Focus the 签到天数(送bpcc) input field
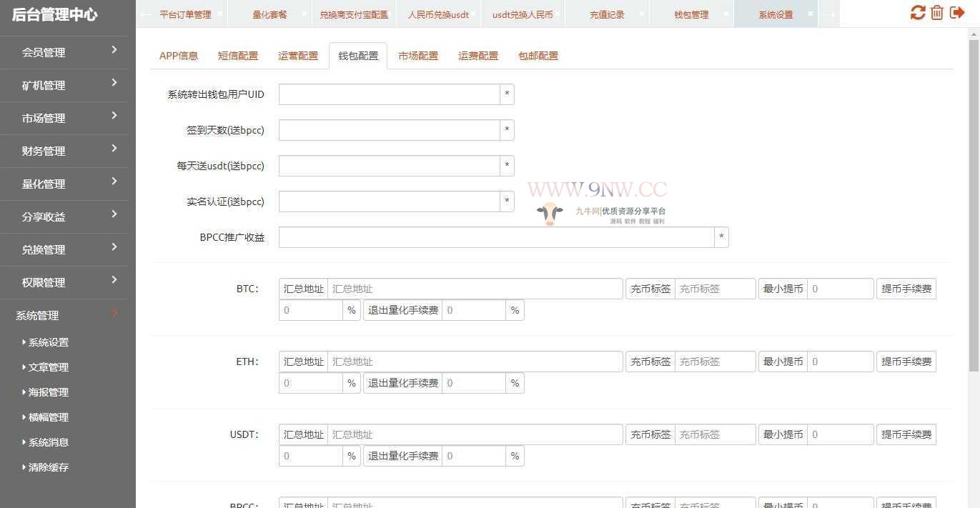 click(389, 130)
